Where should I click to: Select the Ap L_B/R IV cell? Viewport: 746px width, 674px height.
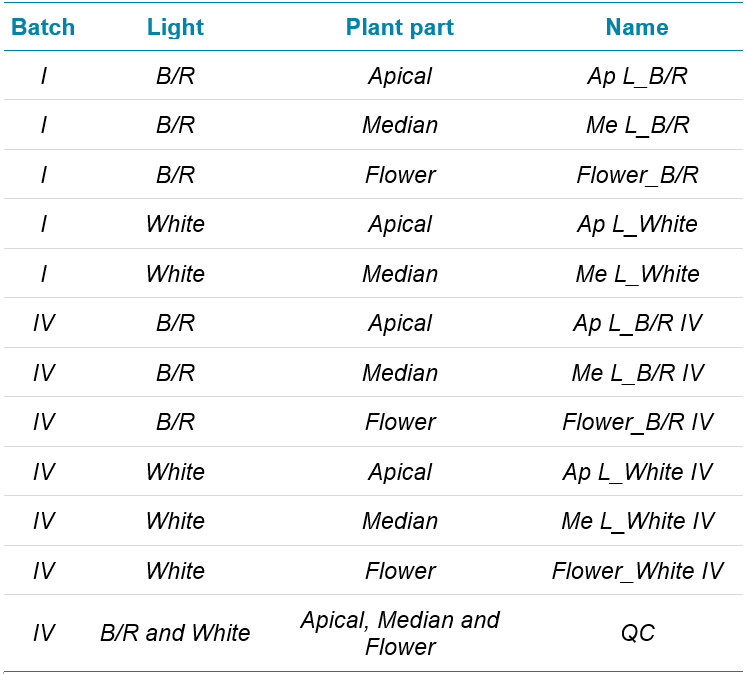[637, 323]
